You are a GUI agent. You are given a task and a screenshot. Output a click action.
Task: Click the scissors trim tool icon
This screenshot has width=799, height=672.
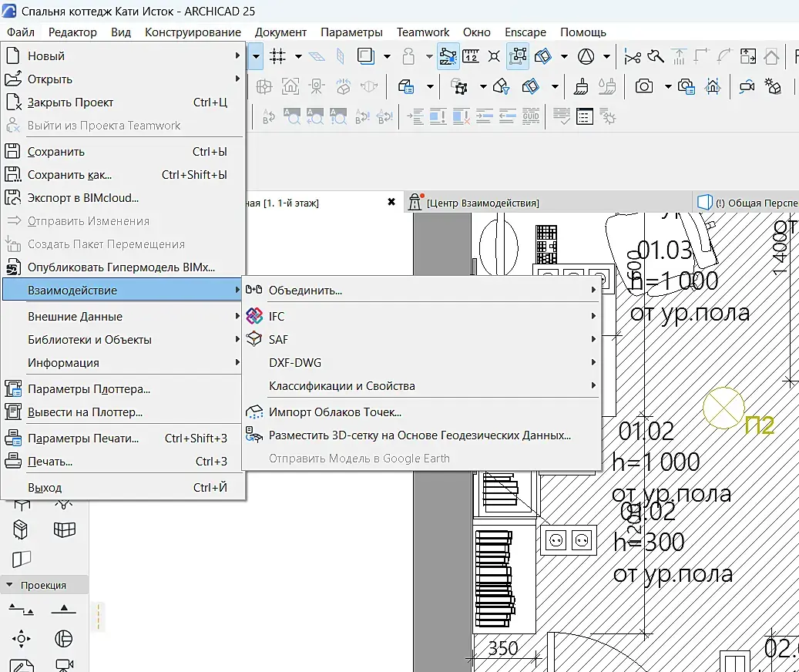tap(633, 55)
